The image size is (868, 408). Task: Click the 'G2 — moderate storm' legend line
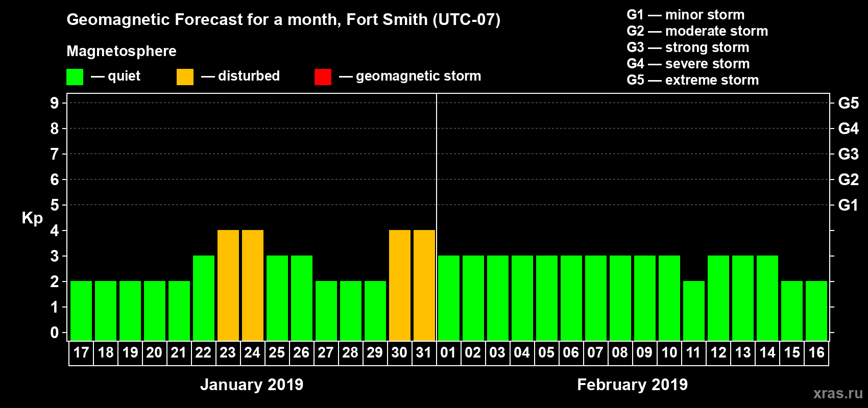tap(697, 31)
